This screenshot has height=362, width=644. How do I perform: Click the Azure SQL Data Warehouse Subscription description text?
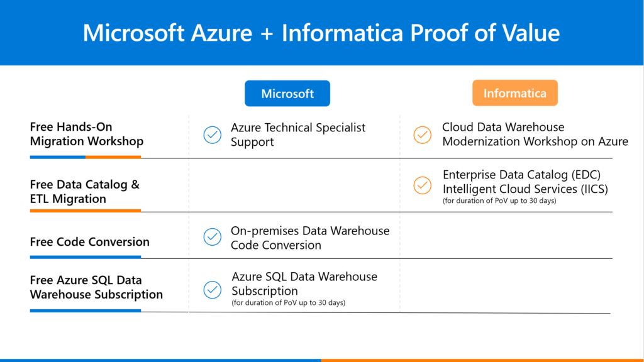tap(304, 283)
